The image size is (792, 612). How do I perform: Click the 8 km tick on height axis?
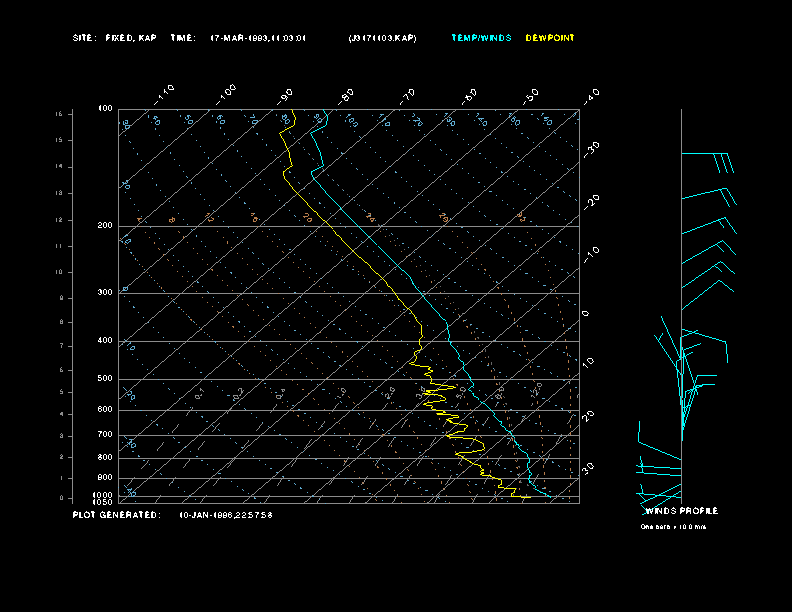pos(62,322)
